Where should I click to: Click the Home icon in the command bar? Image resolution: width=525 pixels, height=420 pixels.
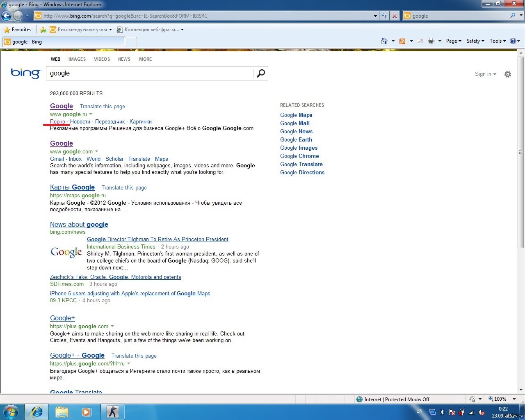384,41
